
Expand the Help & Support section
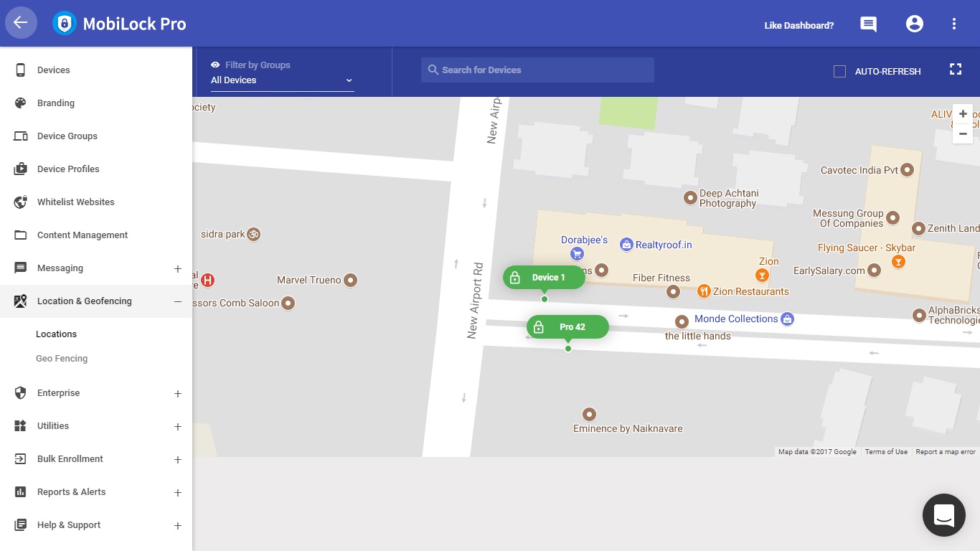click(x=178, y=525)
